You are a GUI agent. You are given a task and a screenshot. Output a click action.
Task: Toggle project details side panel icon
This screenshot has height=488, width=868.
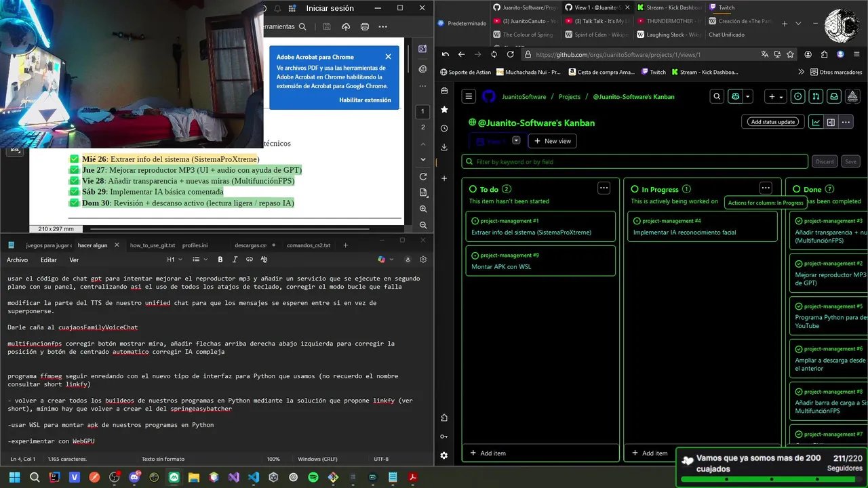831,122
